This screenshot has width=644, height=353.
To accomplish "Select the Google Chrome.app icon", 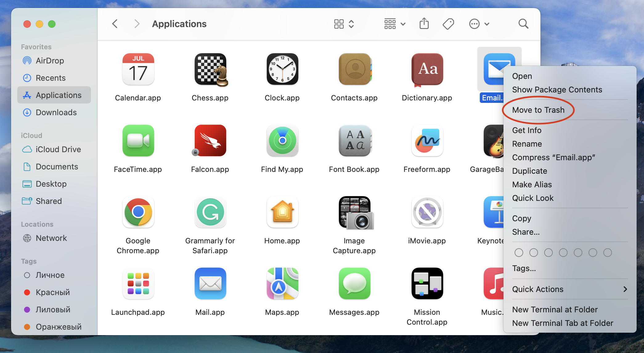I will [138, 212].
